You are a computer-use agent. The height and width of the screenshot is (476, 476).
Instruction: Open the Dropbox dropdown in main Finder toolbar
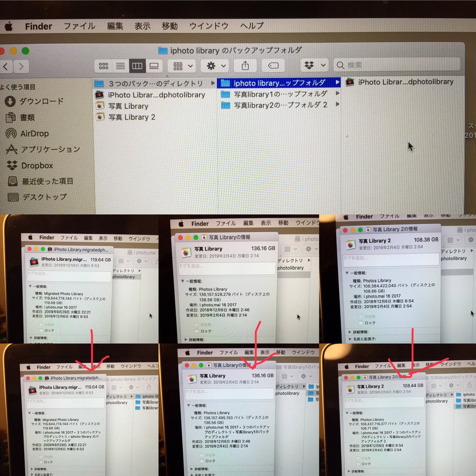(314, 65)
